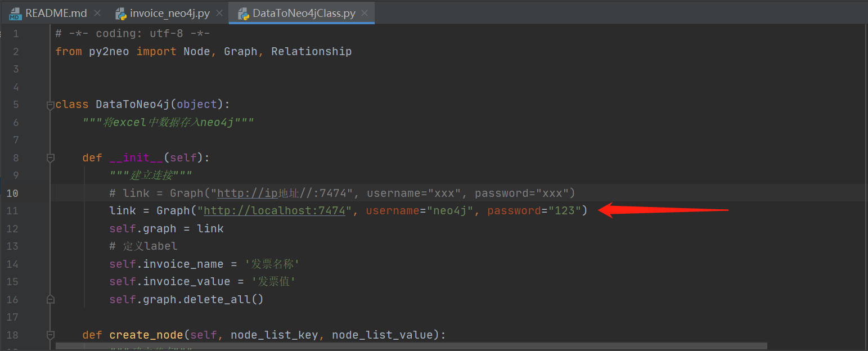Collapse the create_node method fold arrow

coord(50,335)
